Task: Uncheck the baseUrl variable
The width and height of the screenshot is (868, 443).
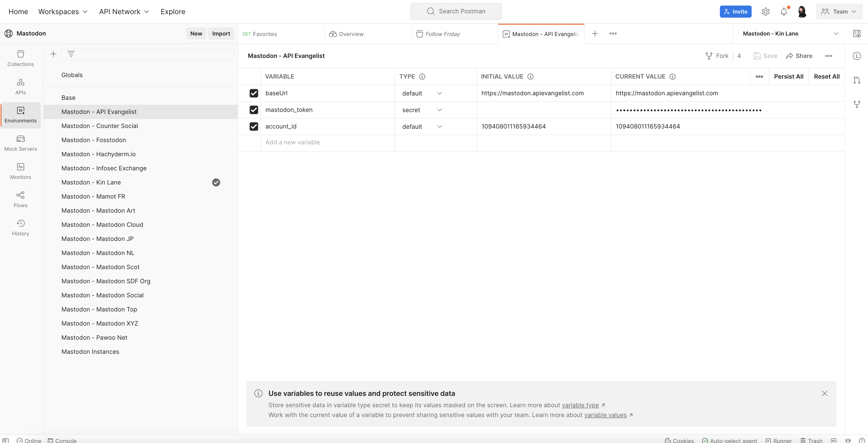Action: coord(254,93)
